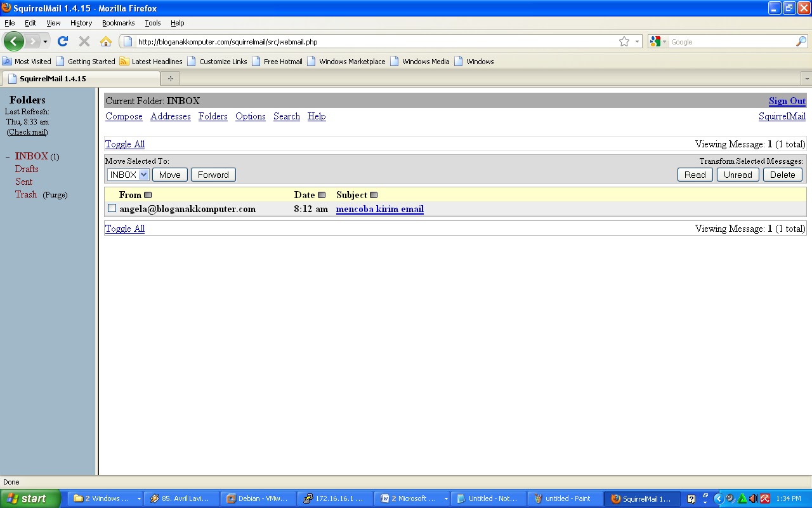Check the angela@bloganakkomputer.com message checkbox

tap(112, 208)
